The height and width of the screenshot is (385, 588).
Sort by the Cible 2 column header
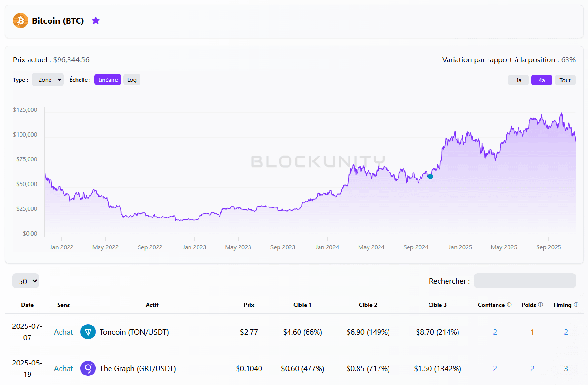pyautogui.click(x=368, y=305)
